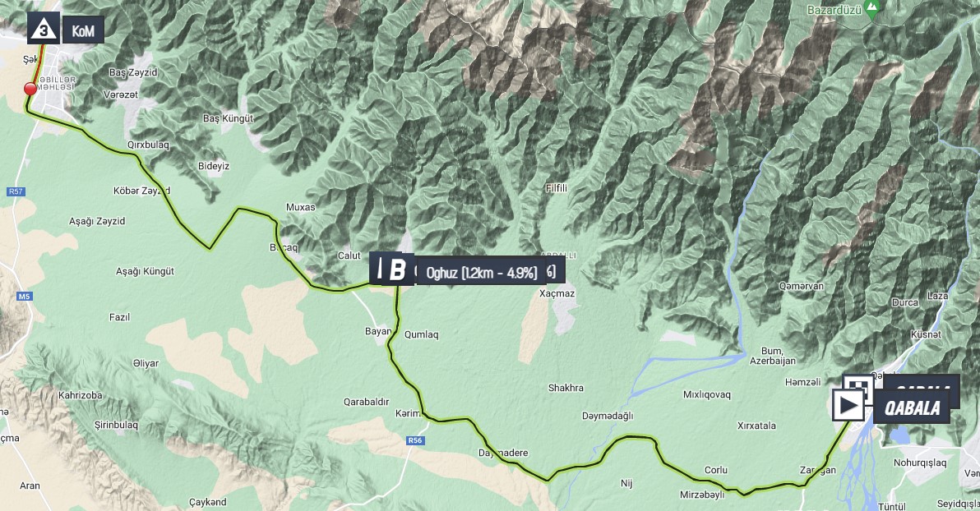Select the Mirzəbəyli village label
Image resolution: width=980 pixels, height=511 pixels.
point(702,494)
